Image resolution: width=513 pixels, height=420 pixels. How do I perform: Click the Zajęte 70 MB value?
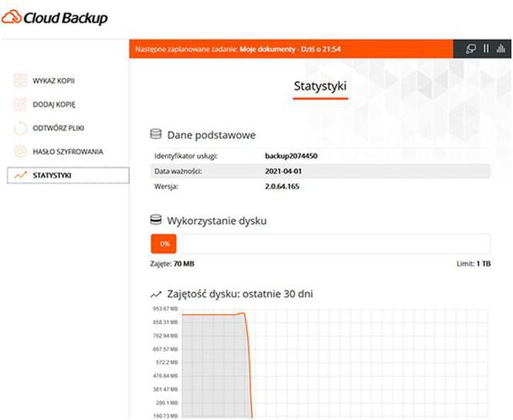coord(184,264)
